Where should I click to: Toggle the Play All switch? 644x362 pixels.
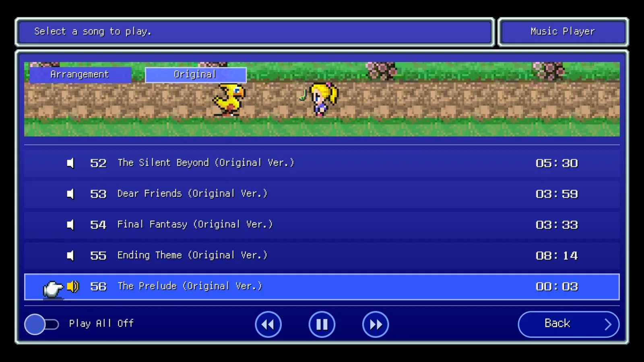pos(41,324)
